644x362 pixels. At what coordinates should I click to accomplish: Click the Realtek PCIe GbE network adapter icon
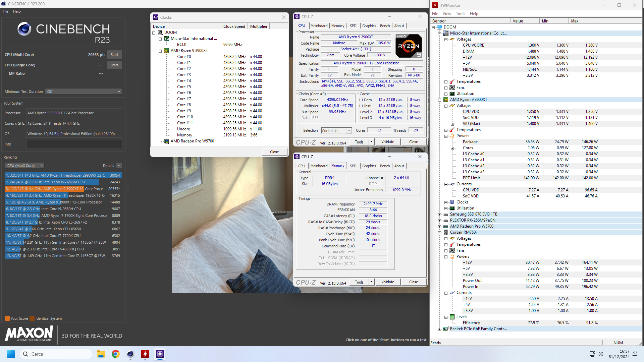[x=446, y=329]
